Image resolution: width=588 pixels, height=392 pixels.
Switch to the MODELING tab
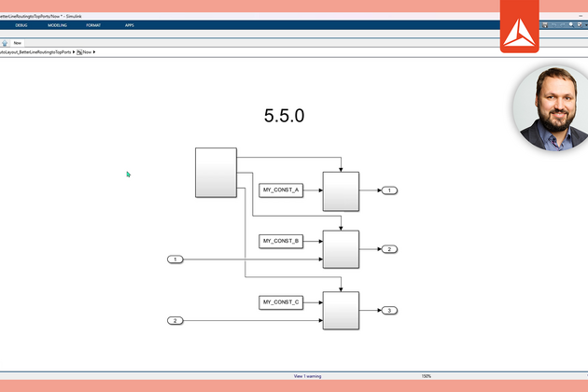click(x=56, y=25)
